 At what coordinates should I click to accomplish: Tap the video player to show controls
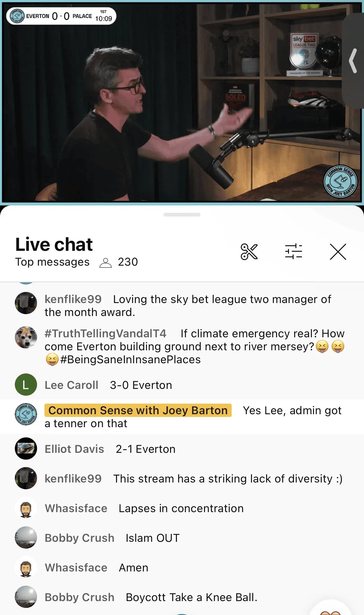(x=182, y=102)
